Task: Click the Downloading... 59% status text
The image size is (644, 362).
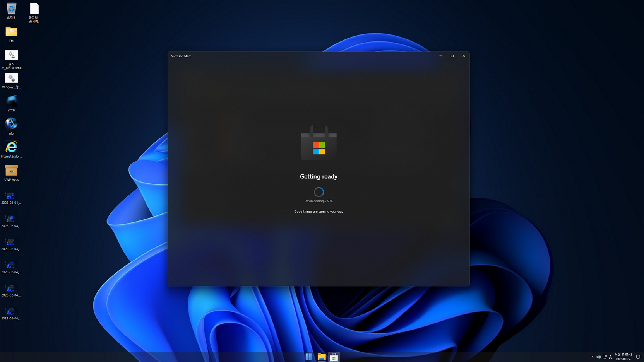Action: pyautogui.click(x=319, y=201)
